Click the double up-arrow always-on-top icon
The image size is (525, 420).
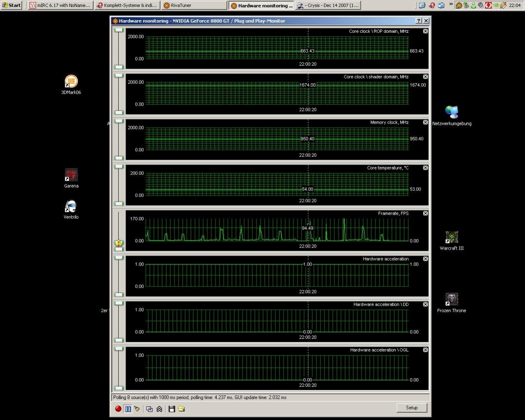click(x=159, y=409)
